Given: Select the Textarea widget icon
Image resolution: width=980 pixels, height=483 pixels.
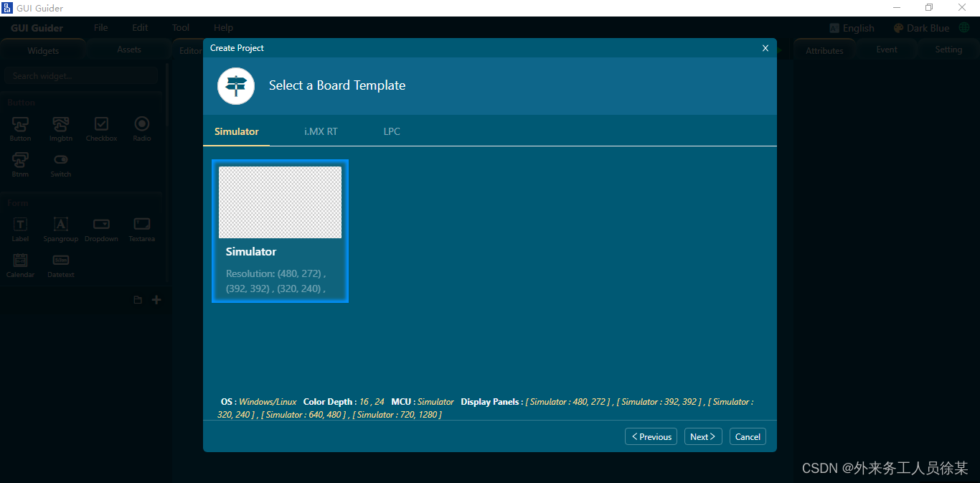Looking at the screenshot, I should 142,225.
